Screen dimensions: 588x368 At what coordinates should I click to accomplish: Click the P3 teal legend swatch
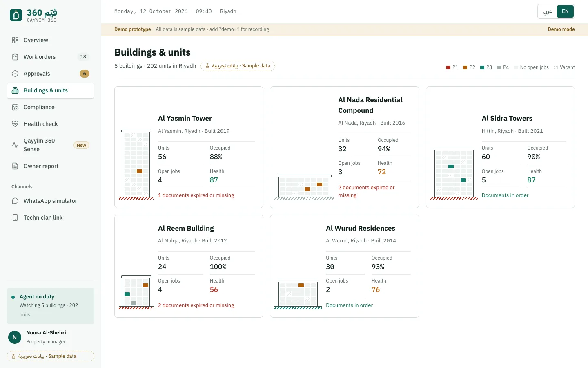click(482, 67)
